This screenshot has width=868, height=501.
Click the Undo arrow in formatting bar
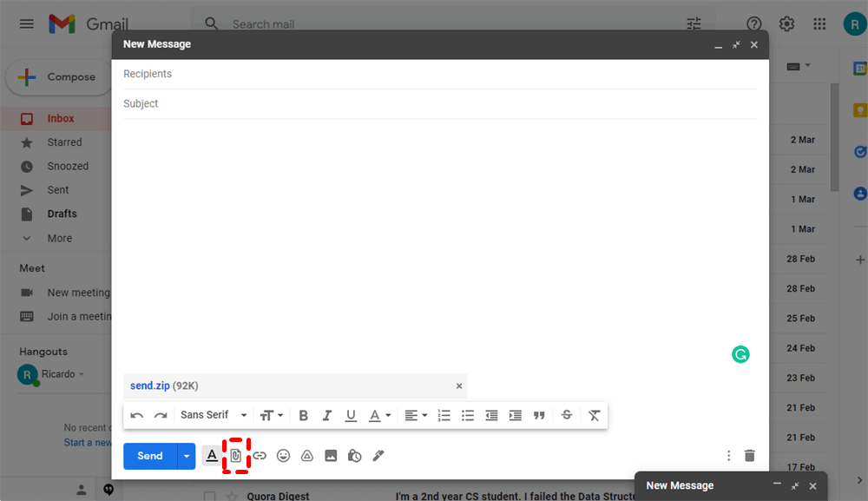click(137, 415)
